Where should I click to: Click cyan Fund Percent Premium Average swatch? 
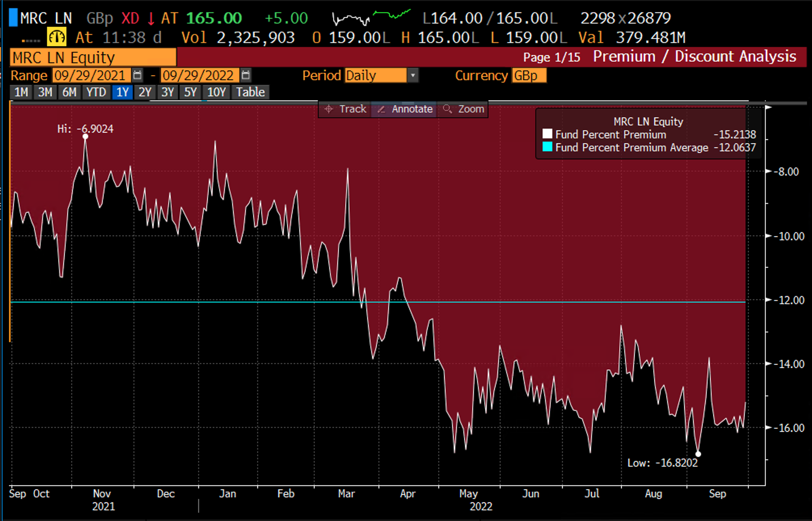tap(547, 146)
